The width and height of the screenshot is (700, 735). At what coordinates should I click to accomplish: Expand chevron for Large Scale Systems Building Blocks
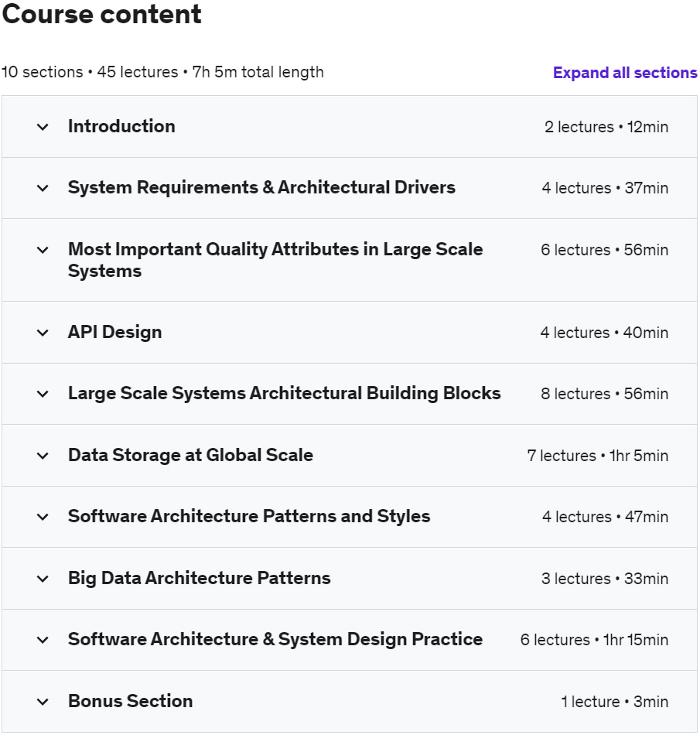(x=43, y=394)
